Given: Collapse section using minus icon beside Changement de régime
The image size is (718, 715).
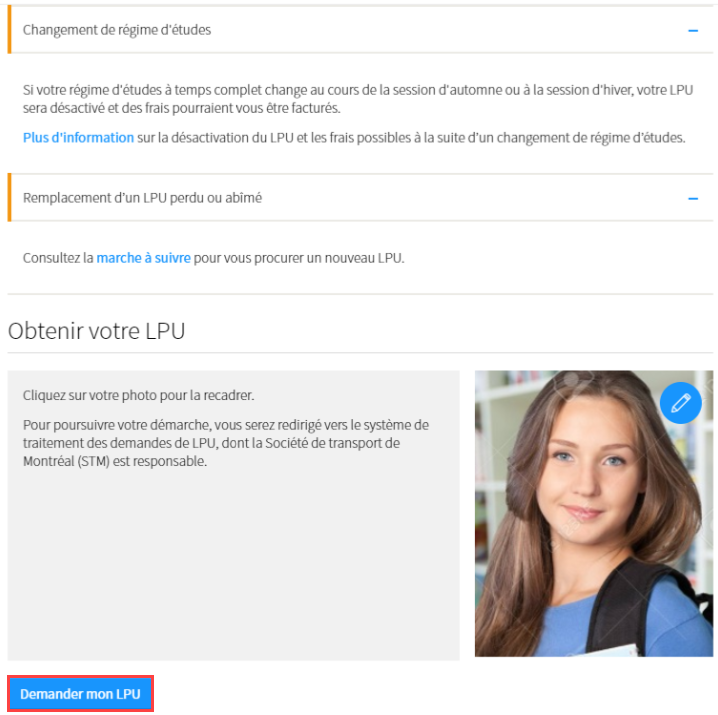Looking at the screenshot, I should pyautogui.click(x=693, y=31).
